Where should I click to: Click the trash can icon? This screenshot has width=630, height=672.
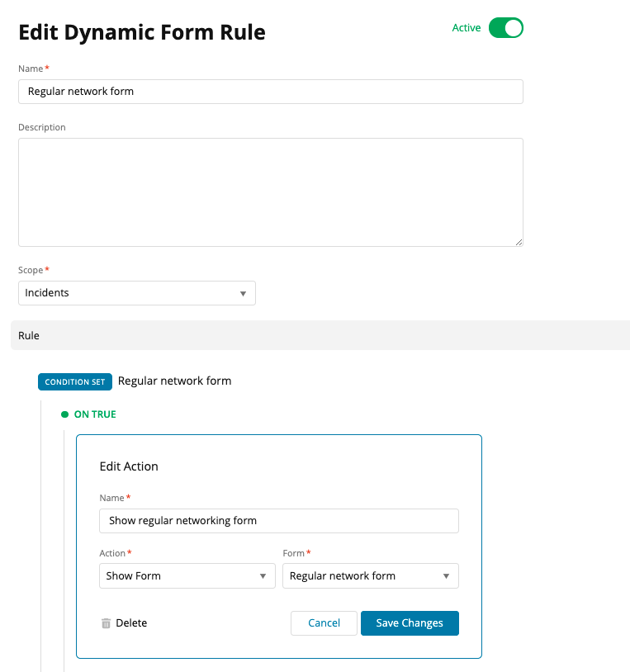click(106, 623)
